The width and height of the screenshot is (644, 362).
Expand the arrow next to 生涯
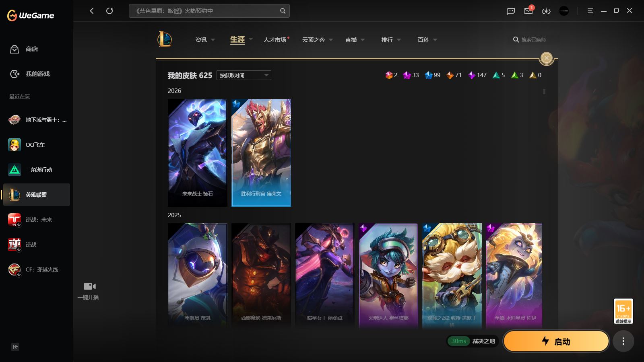251,39
